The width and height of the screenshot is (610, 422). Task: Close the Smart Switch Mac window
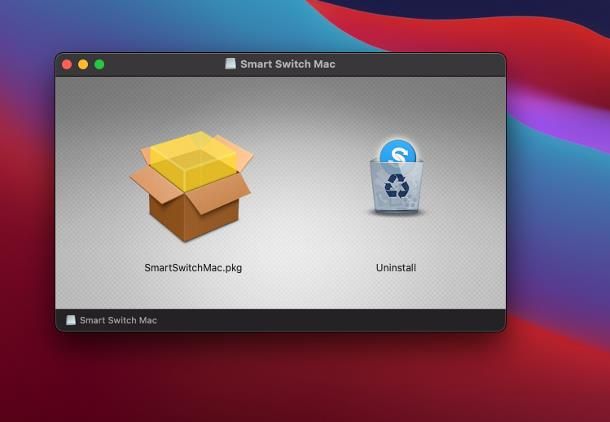pyautogui.click(x=67, y=65)
